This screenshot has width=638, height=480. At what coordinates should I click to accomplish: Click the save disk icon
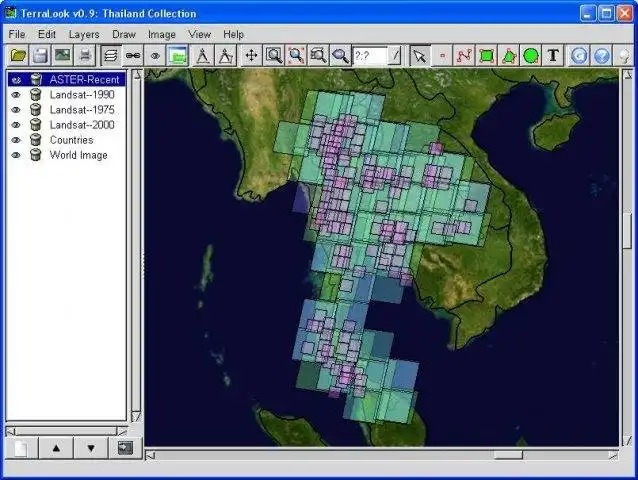[40, 55]
